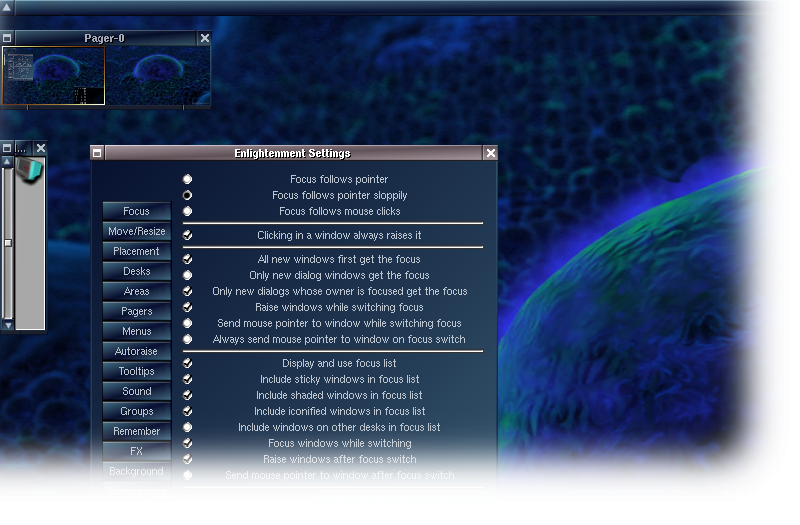Switch to the Placement settings page
This screenshot has height=525, width=800.
tap(136, 251)
